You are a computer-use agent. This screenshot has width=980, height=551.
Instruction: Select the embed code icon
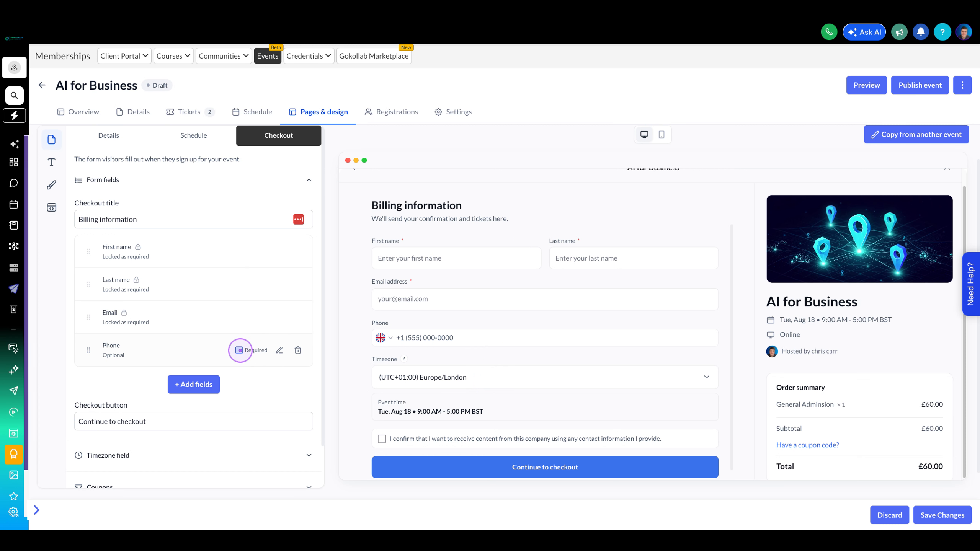pyautogui.click(x=52, y=207)
